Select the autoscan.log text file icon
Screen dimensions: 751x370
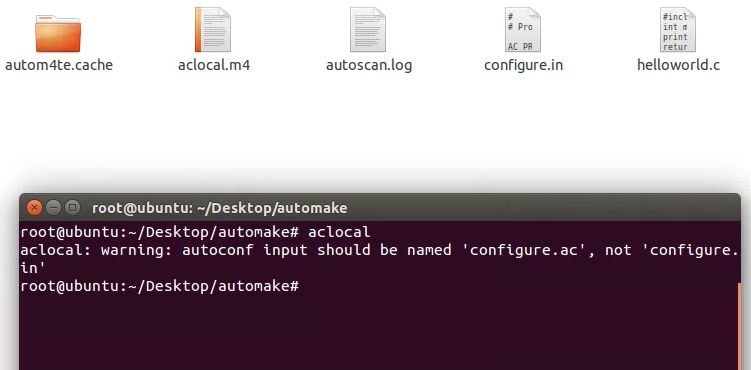(x=368, y=29)
